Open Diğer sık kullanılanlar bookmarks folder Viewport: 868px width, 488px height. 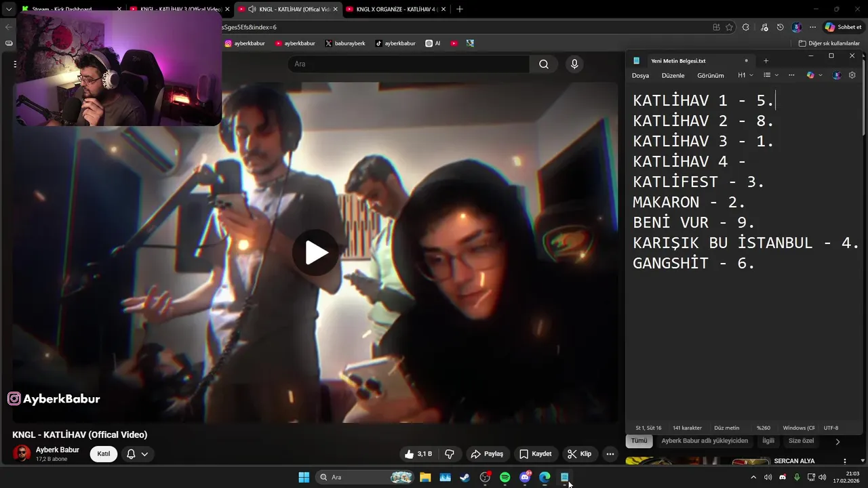coord(829,43)
